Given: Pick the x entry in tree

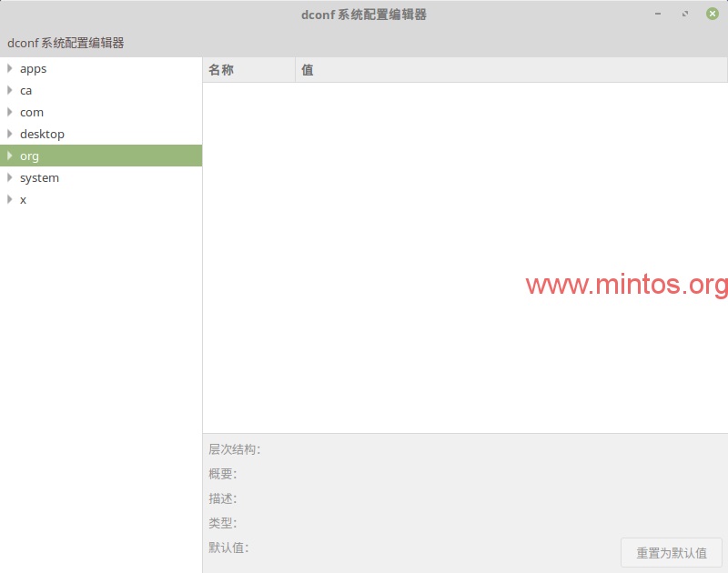Looking at the screenshot, I should (24, 199).
